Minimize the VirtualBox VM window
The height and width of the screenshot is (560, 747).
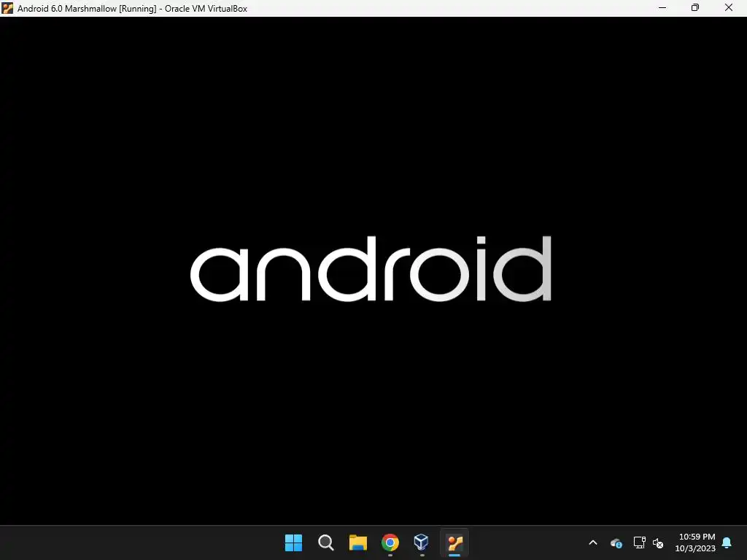coord(662,7)
